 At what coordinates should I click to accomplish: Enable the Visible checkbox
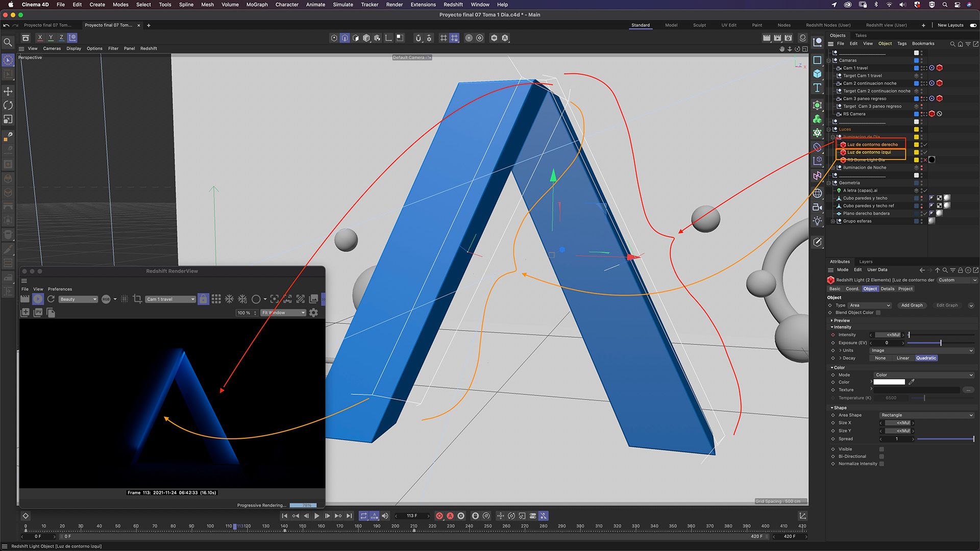point(881,449)
